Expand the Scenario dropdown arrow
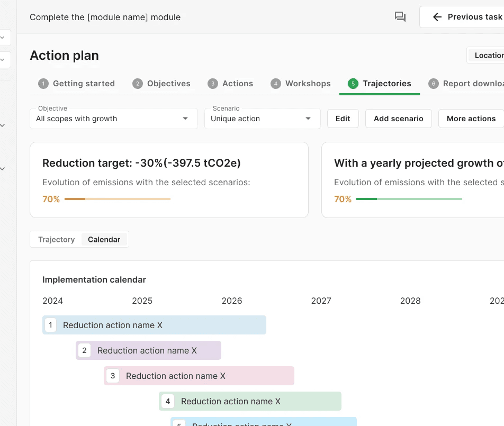 coord(308,119)
